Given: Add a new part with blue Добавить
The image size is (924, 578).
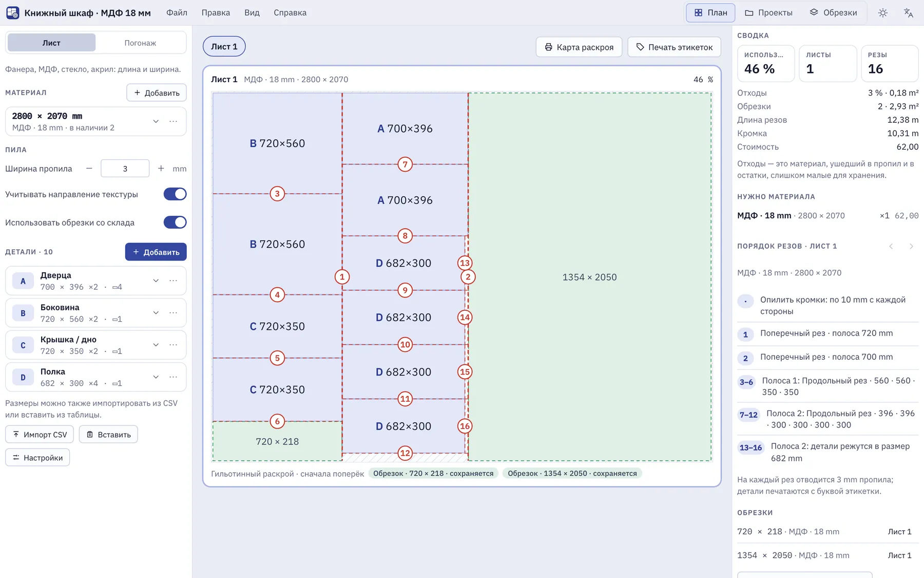Looking at the screenshot, I should pos(156,252).
